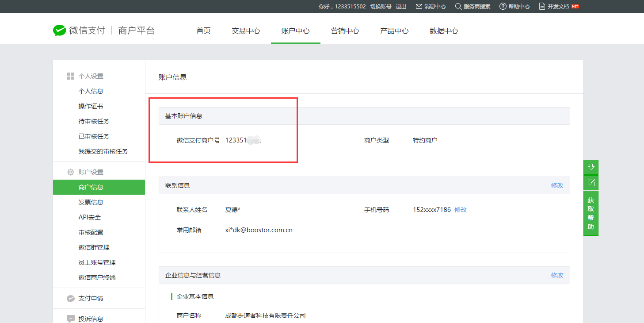Expand the 投诉信息 sidebar section
This screenshot has width=644, height=323.
click(x=91, y=319)
